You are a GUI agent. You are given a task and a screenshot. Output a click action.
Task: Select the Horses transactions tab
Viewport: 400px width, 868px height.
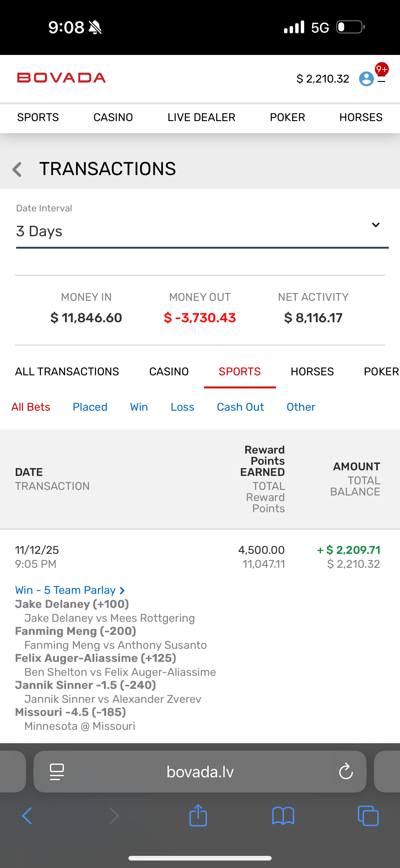(x=312, y=372)
